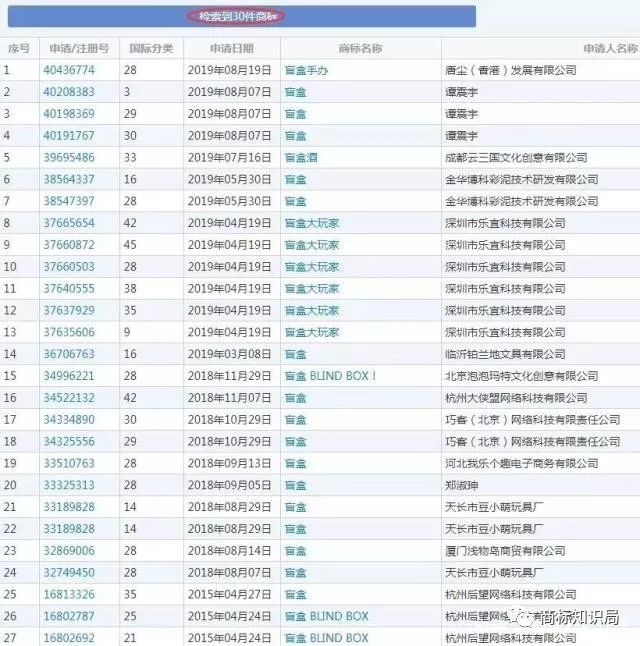Select date 2018年09月13日

click(x=229, y=463)
